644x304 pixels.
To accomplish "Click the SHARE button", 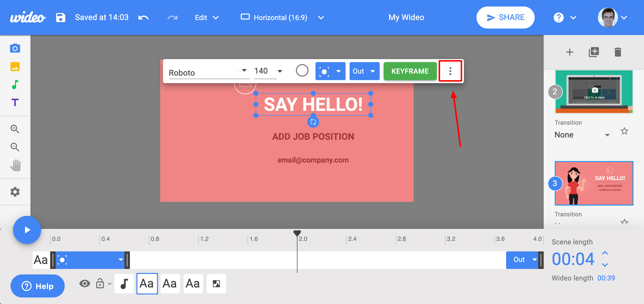I will point(505,18).
